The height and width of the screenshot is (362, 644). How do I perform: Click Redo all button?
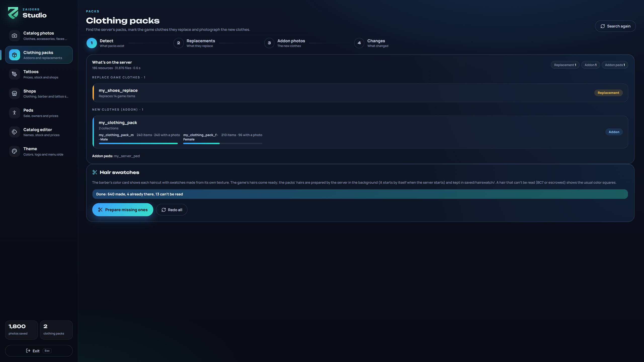172,210
